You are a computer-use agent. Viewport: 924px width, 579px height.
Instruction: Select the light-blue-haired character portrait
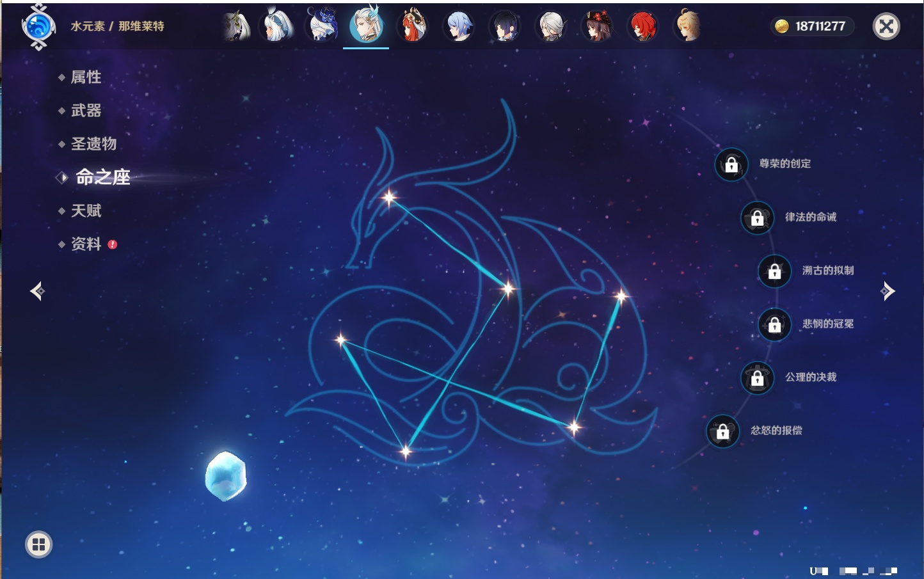[x=459, y=27]
